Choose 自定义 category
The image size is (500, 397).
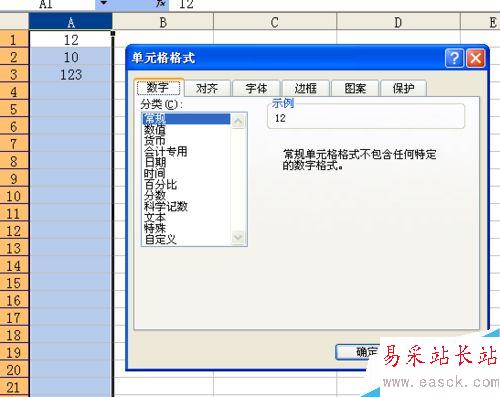pos(186,240)
